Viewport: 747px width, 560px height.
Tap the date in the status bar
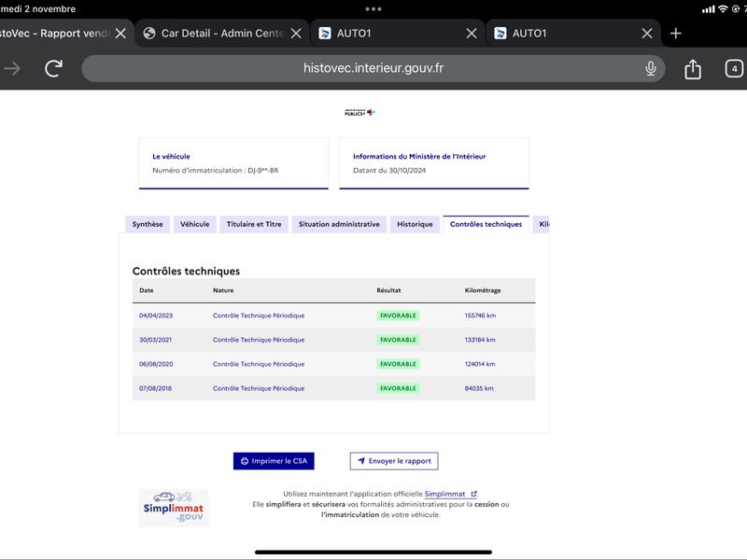tap(37, 8)
